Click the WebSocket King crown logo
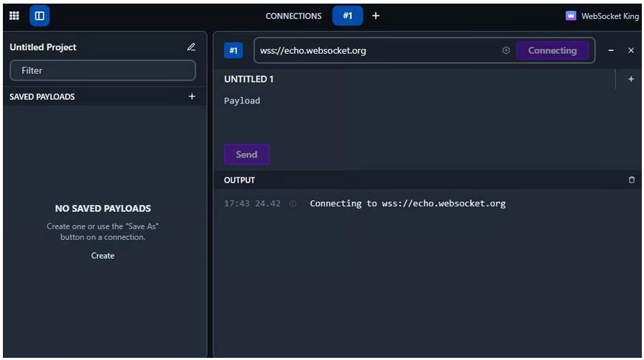The width and height of the screenshot is (644, 360). coord(571,16)
